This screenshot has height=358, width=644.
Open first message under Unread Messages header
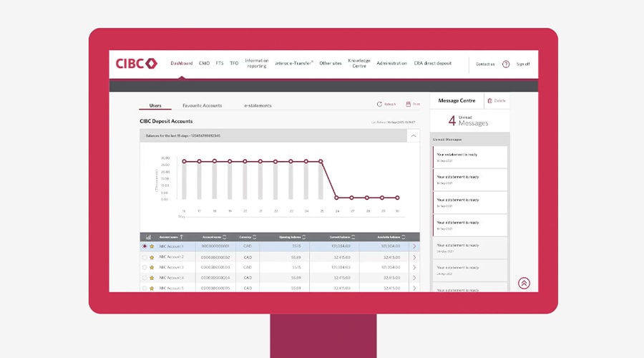pyautogui.click(x=470, y=157)
